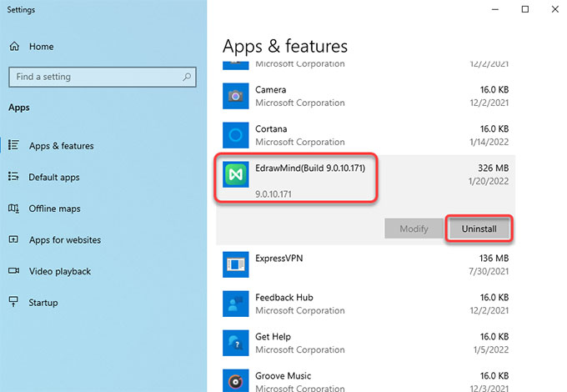Screen dimensions: 567x392
Task: Select Get Help in the apps list
Action: click(x=273, y=337)
